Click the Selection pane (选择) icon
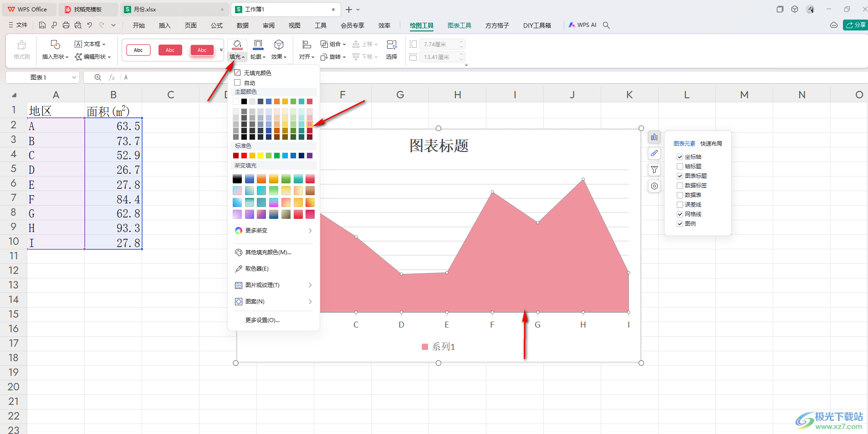Viewport: 868px width, 434px height. [x=392, y=45]
